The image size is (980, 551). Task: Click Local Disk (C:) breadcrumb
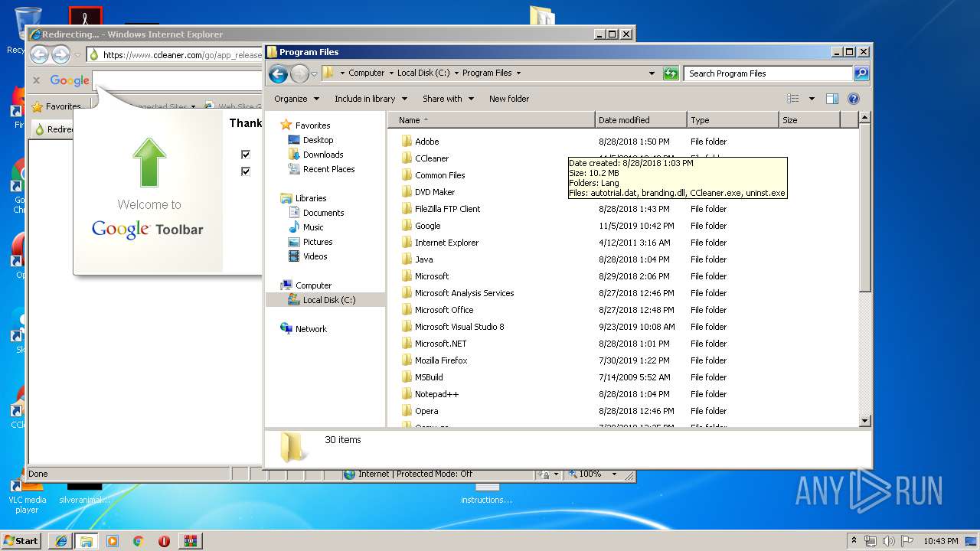(423, 73)
